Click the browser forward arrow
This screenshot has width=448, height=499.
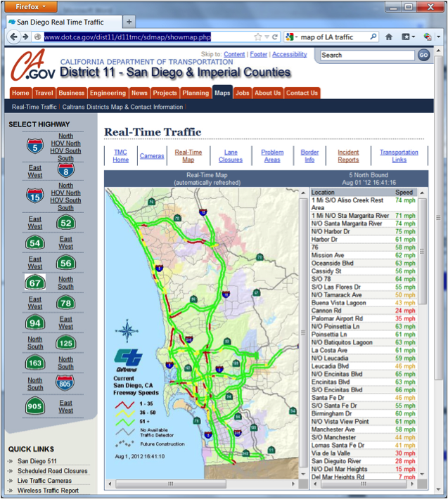[25, 37]
